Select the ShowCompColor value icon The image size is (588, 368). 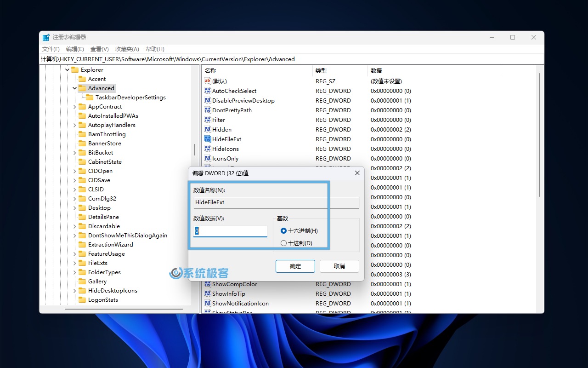(x=207, y=284)
